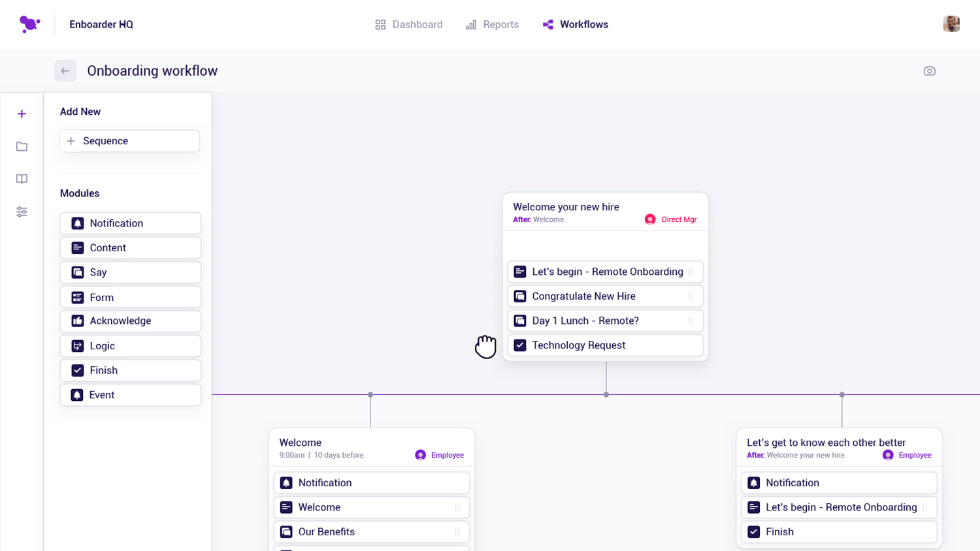
Task: Open the Dashboard tab
Action: point(409,25)
